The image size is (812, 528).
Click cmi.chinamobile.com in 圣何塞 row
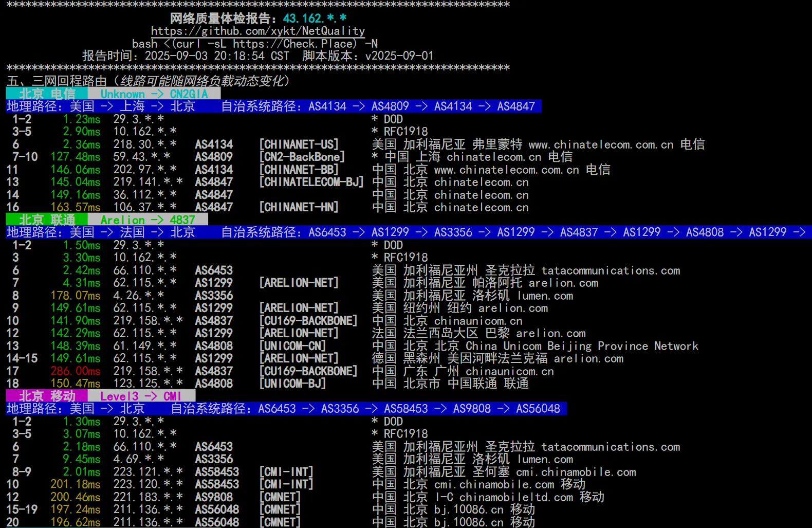point(576,472)
